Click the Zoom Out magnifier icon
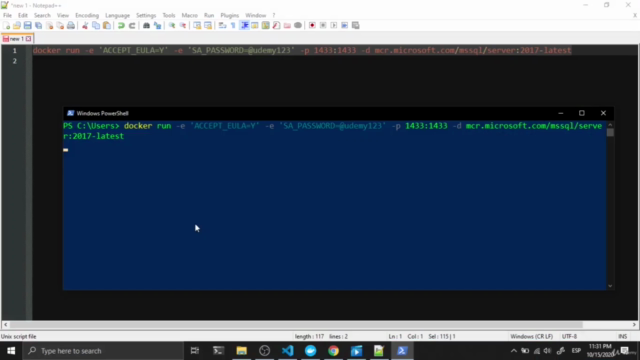 coord(183,25)
